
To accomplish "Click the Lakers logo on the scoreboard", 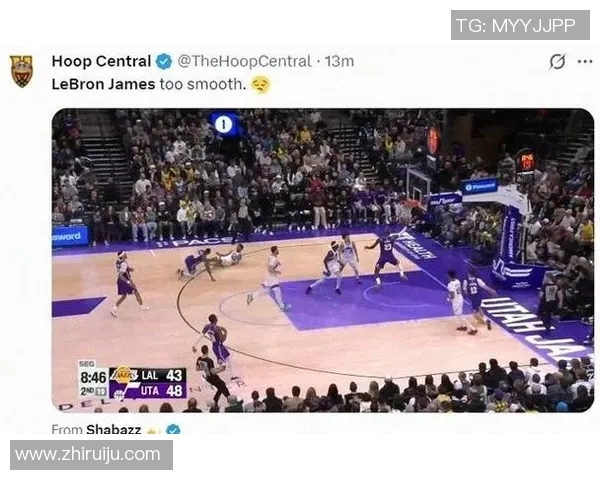I will click(x=124, y=376).
